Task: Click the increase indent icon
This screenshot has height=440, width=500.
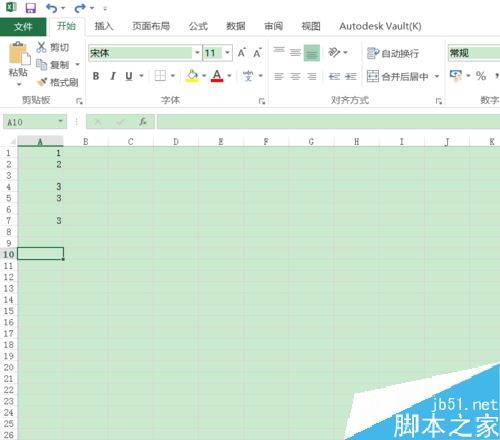Action: pyautogui.click(x=350, y=77)
